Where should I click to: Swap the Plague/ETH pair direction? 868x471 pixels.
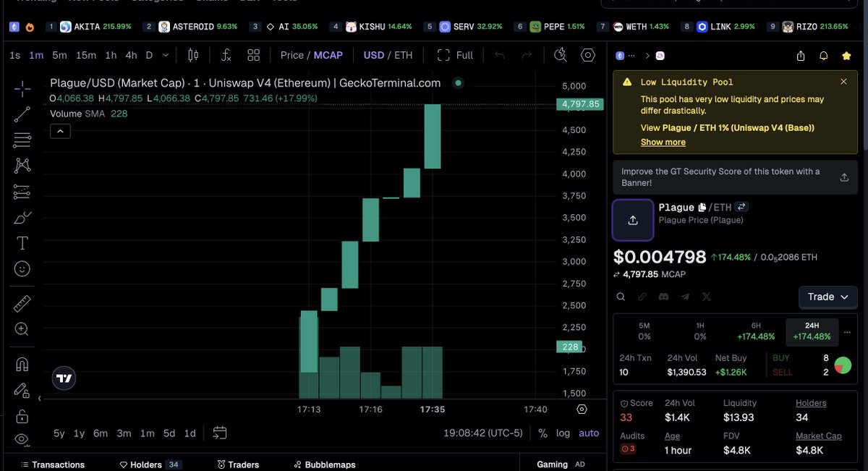pyautogui.click(x=741, y=207)
